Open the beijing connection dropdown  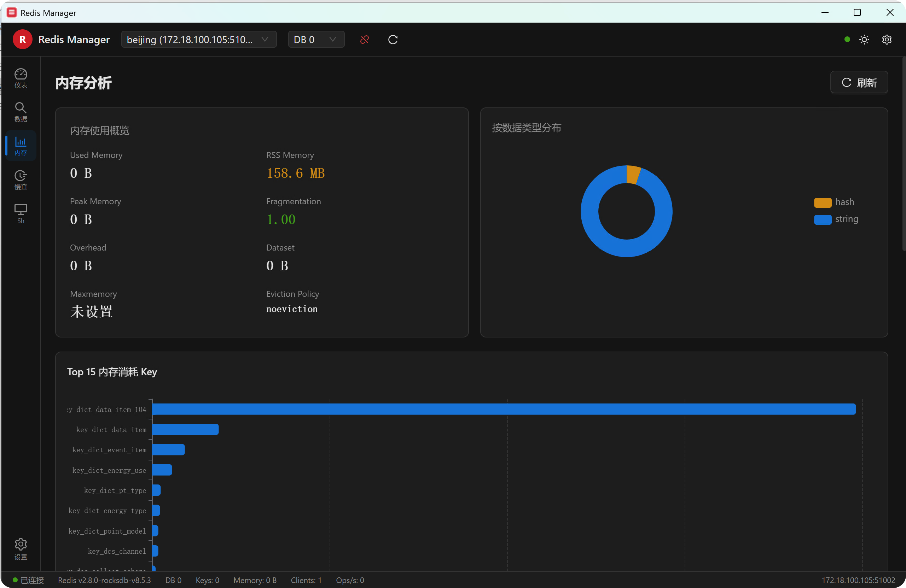pyautogui.click(x=199, y=40)
